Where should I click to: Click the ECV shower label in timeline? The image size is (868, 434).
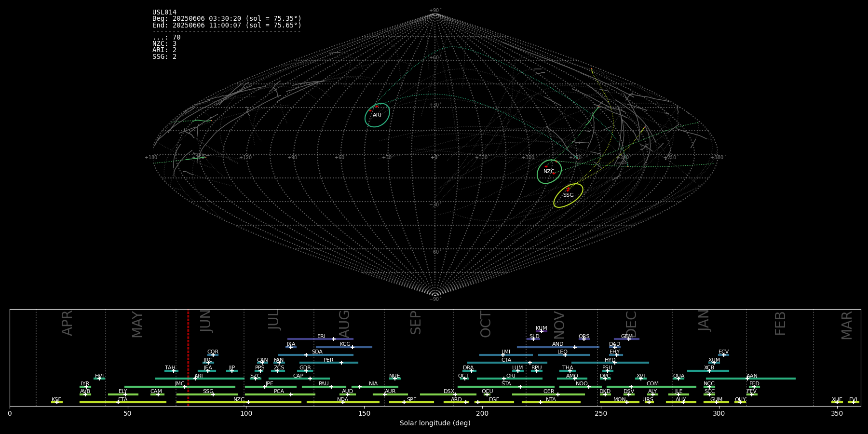(723, 352)
